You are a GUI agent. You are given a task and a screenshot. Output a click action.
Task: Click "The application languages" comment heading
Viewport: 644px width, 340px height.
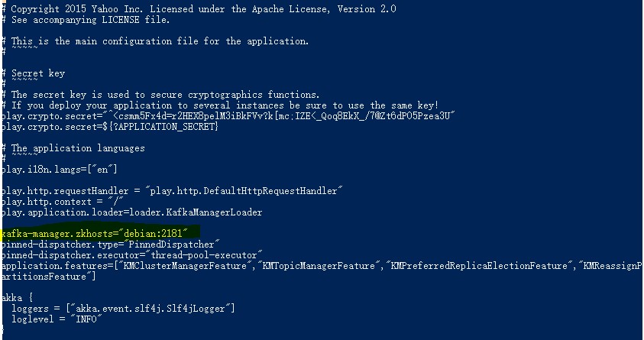[x=78, y=147]
